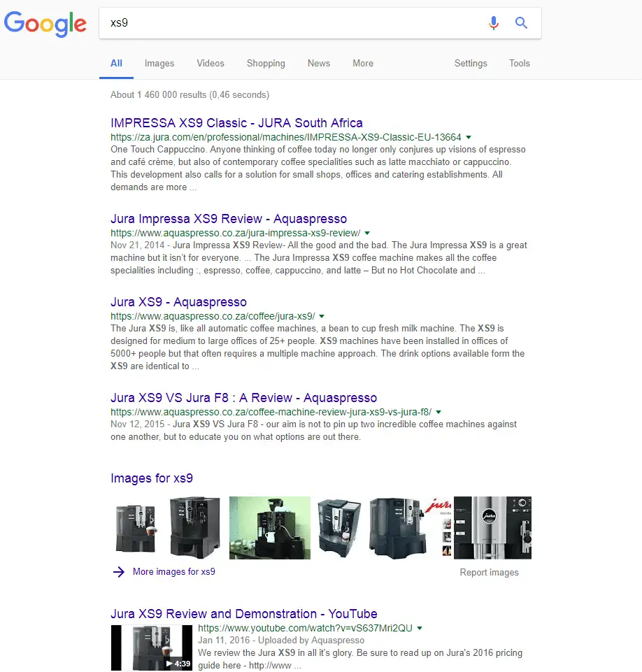Open fourth angled coffee machine image thumbnail
This screenshot has height=672, width=642.
click(x=339, y=528)
